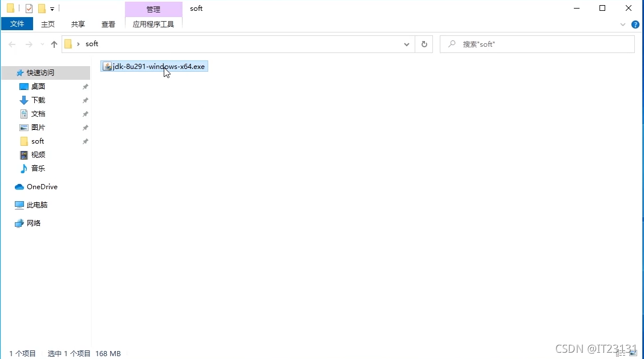Click the pin icon next to 图片
Image resolution: width=644 pixels, height=359 pixels.
pyautogui.click(x=85, y=128)
